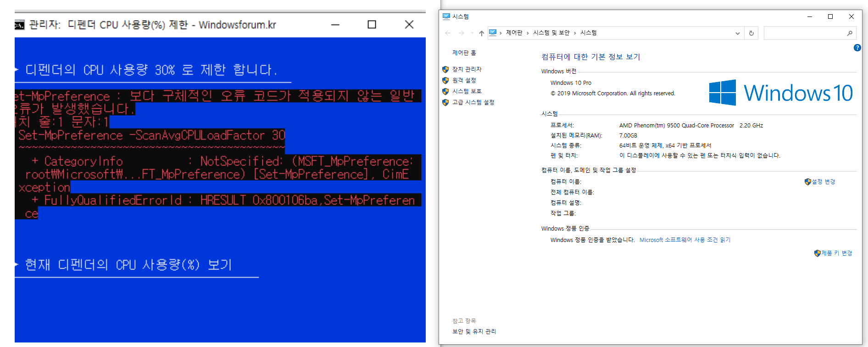Refresh the System window address bar
This screenshot has height=347, width=868.
tap(751, 33)
